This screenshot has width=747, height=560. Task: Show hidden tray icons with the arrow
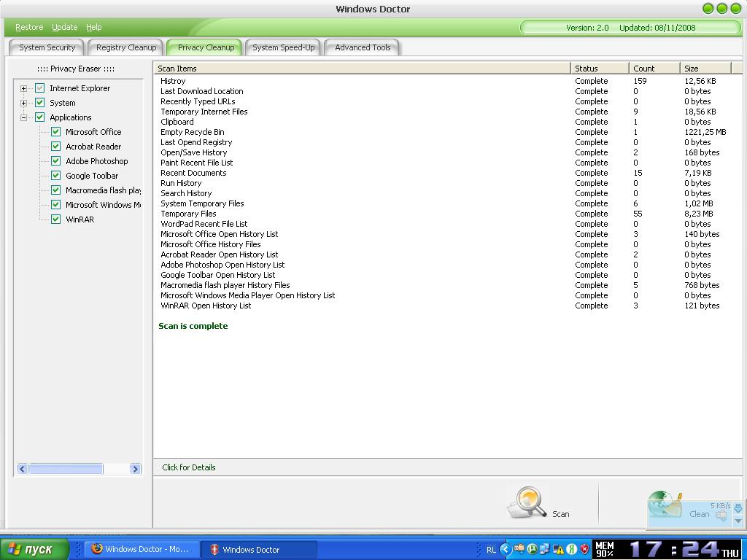point(506,549)
